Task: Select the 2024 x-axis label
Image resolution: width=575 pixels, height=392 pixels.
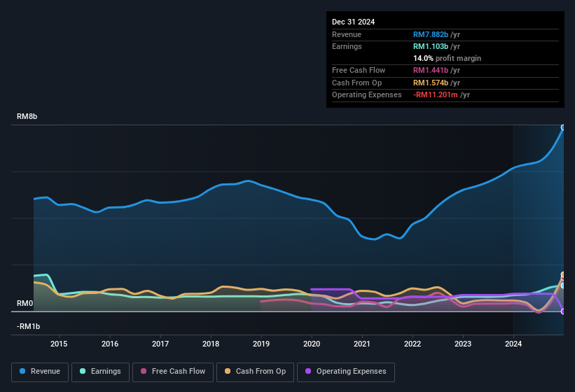Action: (x=513, y=344)
